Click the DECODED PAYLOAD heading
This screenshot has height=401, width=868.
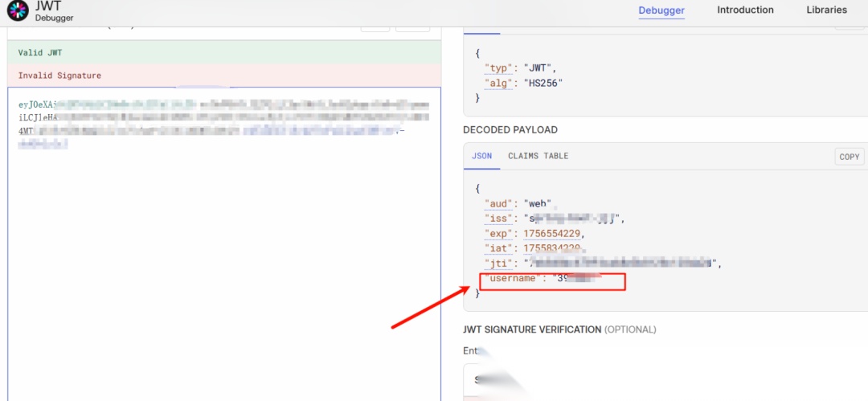[x=510, y=129]
